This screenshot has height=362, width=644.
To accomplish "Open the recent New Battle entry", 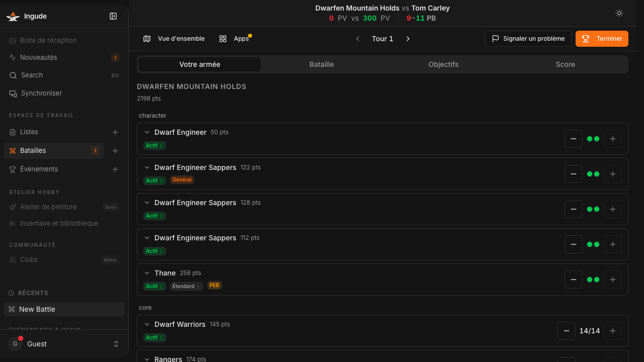I will click(64, 309).
